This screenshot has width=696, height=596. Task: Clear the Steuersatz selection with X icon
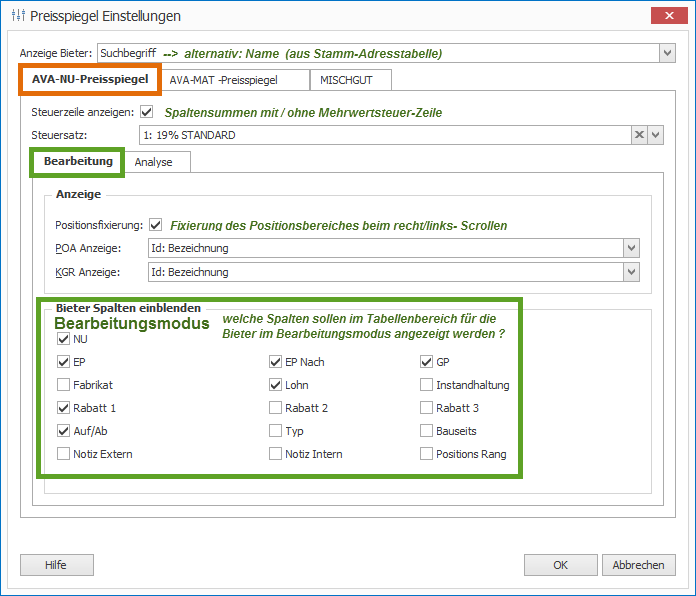638,135
